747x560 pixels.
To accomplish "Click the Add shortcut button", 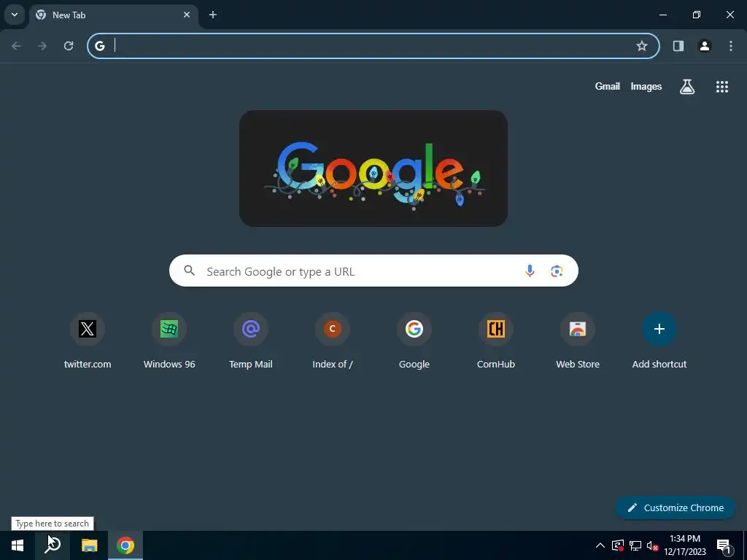I will 659,341.
